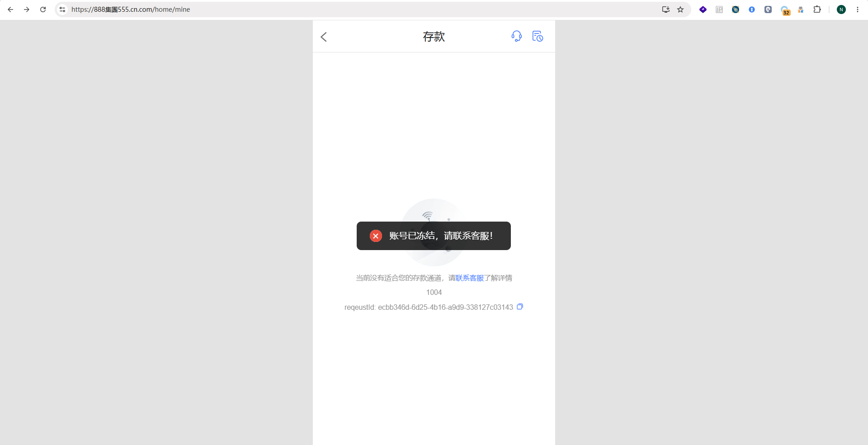Open the grey square extension icon
Screen dimensions: 868x445
(768, 9)
